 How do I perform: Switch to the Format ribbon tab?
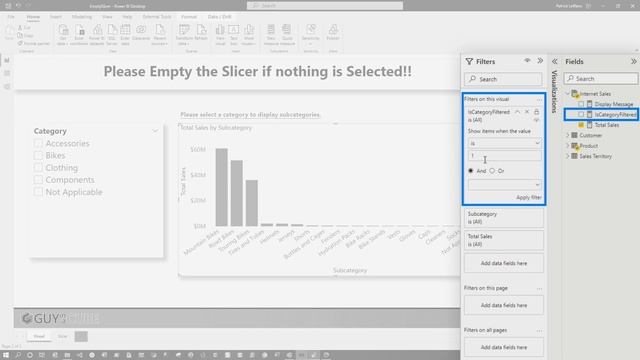pos(189,17)
